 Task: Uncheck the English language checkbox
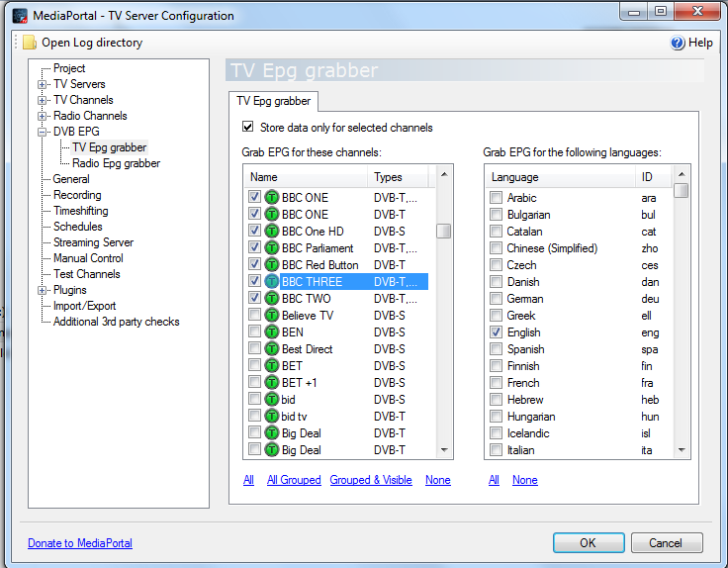pos(496,332)
